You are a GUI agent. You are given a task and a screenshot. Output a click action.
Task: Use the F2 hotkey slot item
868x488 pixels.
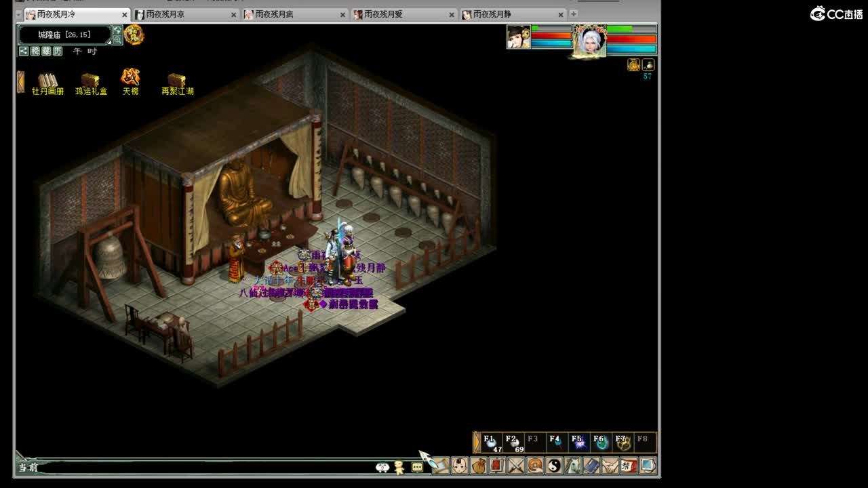tap(513, 443)
